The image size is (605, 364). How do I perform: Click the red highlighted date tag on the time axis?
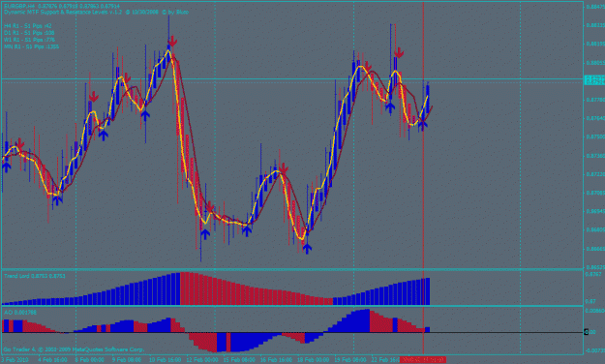423,360
